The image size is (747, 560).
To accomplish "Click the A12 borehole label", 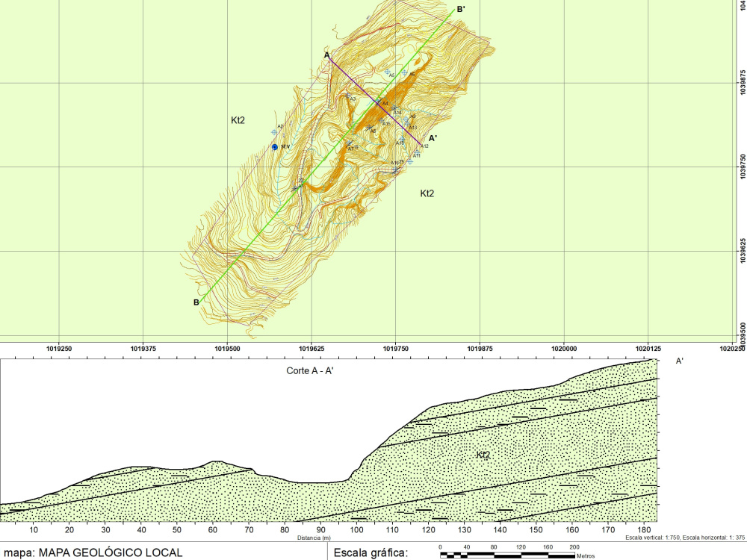I will coord(424,146).
